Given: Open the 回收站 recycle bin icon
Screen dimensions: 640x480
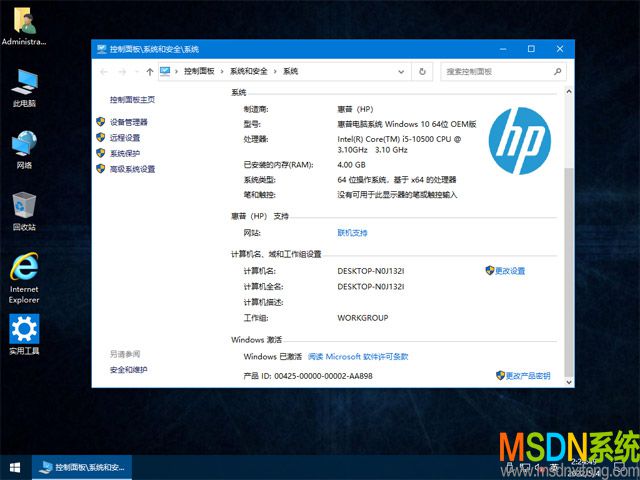Looking at the screenshot, I should pyautogui.click(x=24, y=211).
